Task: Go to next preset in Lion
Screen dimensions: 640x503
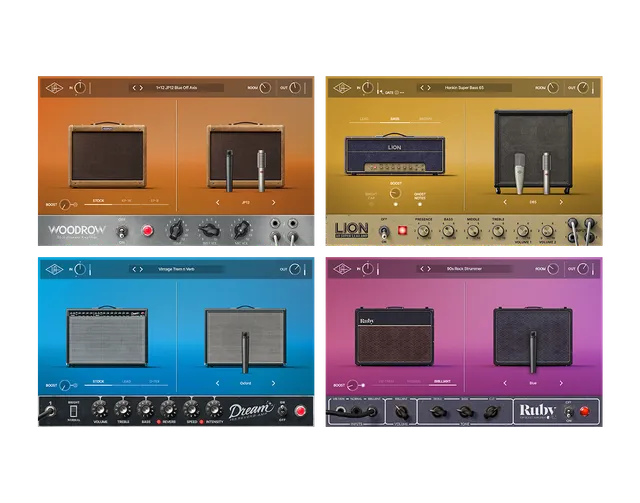Action: coord(429,88)
